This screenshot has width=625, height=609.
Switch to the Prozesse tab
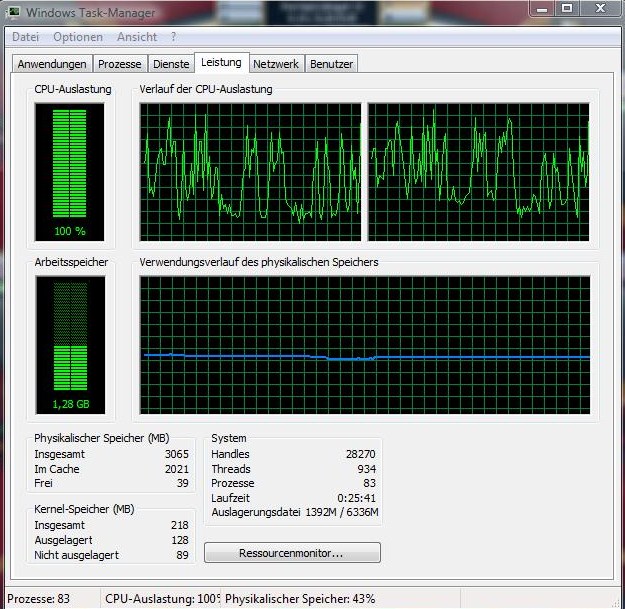[x=120, y=64]
